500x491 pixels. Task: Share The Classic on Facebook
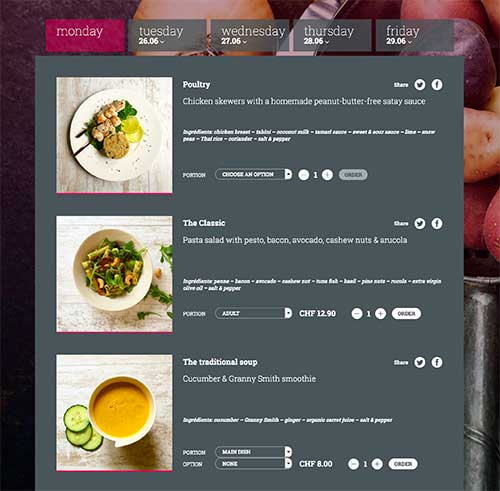[x=437, y=223]
